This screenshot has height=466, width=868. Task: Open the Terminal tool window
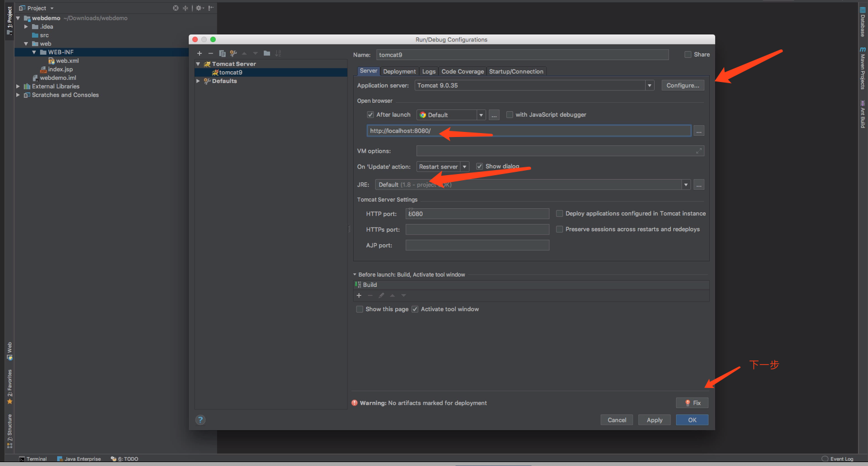pos(33,459)
